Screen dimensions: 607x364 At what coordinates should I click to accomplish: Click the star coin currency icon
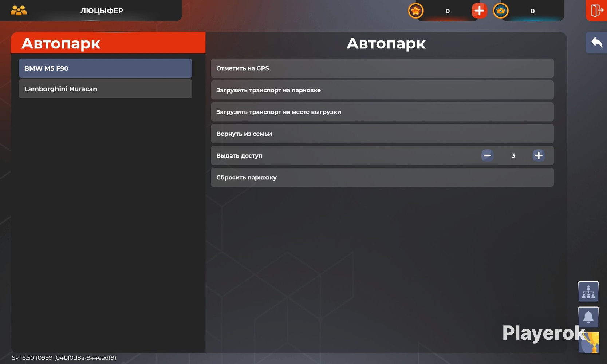pyautogui.click(x=415, y=11)
